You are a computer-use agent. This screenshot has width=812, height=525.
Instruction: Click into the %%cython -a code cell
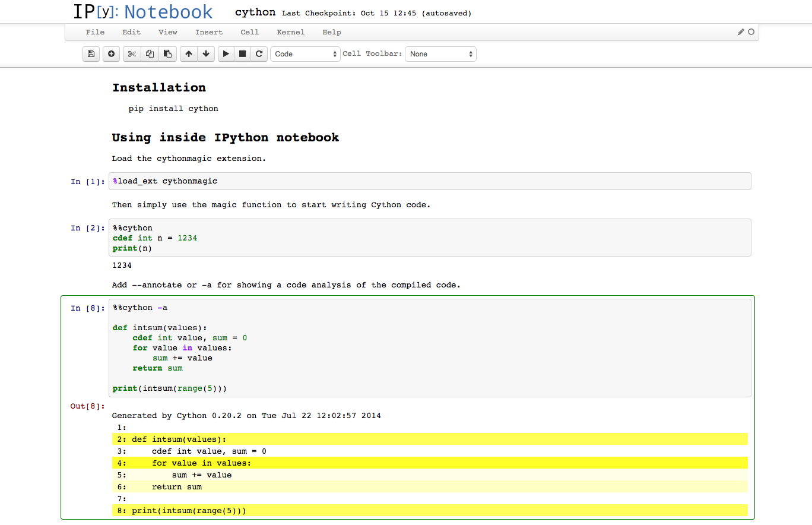430,348
